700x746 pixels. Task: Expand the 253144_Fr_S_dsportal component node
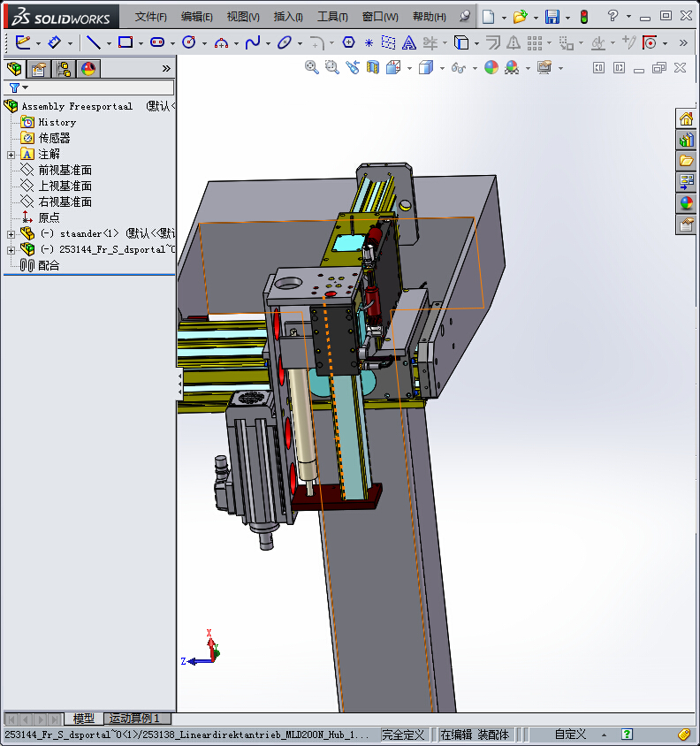(11, 250)
